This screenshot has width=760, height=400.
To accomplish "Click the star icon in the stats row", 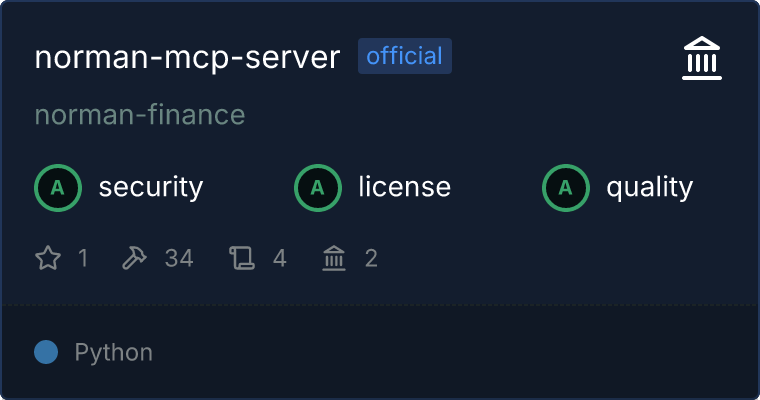I will click(x=48, y=259).
